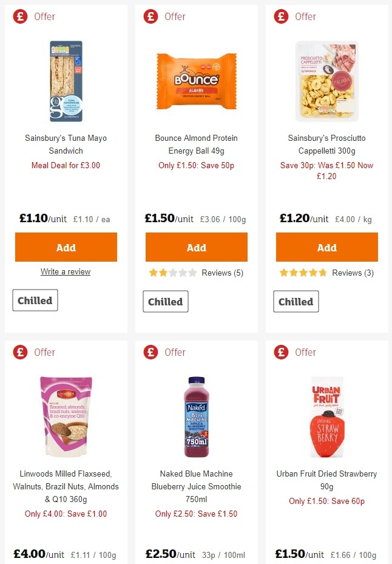Screen dimensions: 392x564
Task: Select the fifth star on Prosciutto Cappelletti rating
Action: 322,273
